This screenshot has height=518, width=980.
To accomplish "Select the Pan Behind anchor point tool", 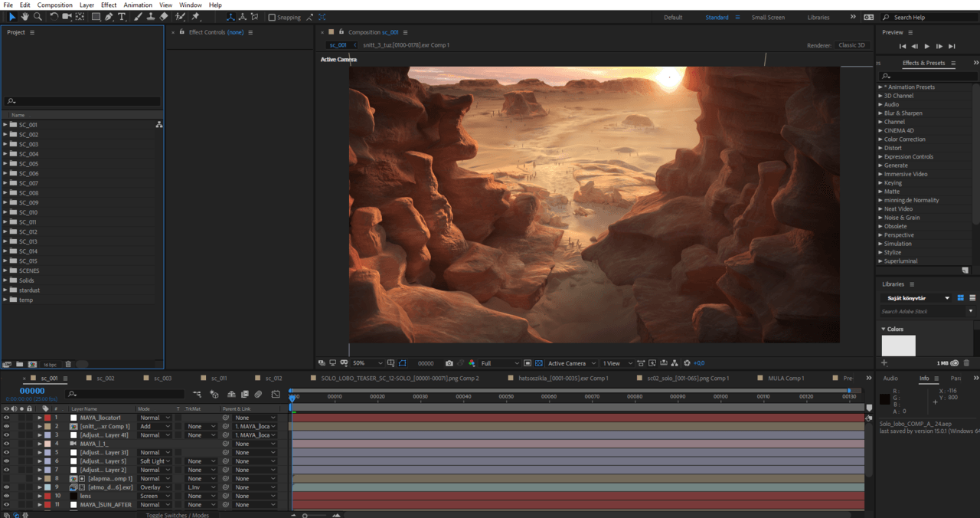I will 80,17.
